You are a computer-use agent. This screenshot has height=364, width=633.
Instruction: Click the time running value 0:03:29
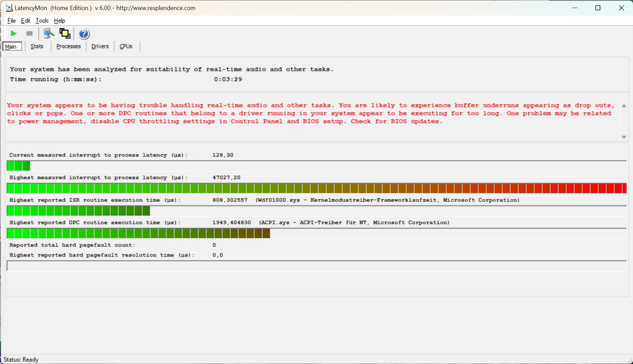point(228,79)
